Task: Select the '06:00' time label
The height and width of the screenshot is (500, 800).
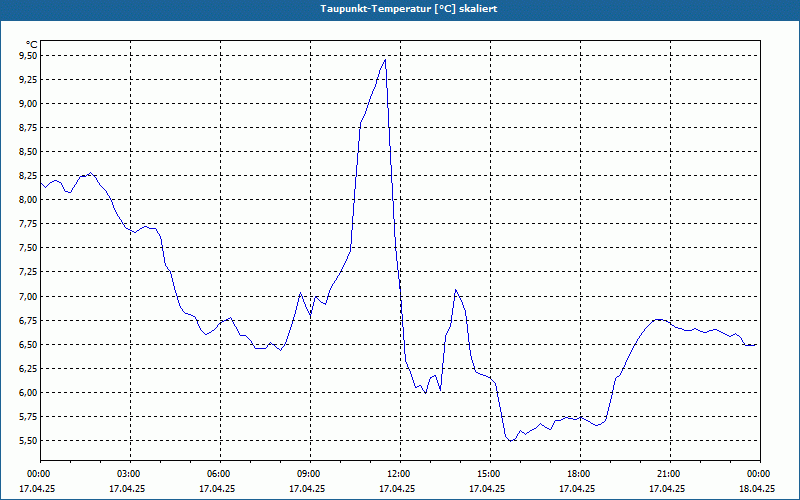Action: click(220, 474)
